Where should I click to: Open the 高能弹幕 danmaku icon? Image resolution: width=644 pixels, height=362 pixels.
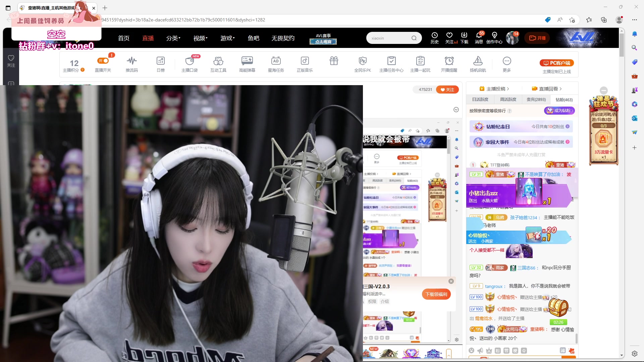(247, 61)
